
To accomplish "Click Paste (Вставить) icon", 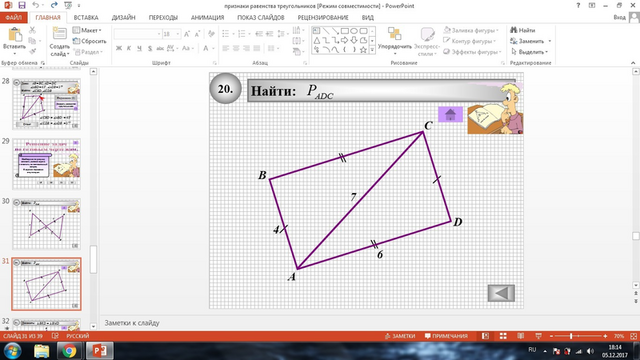I will coord(14,41).
